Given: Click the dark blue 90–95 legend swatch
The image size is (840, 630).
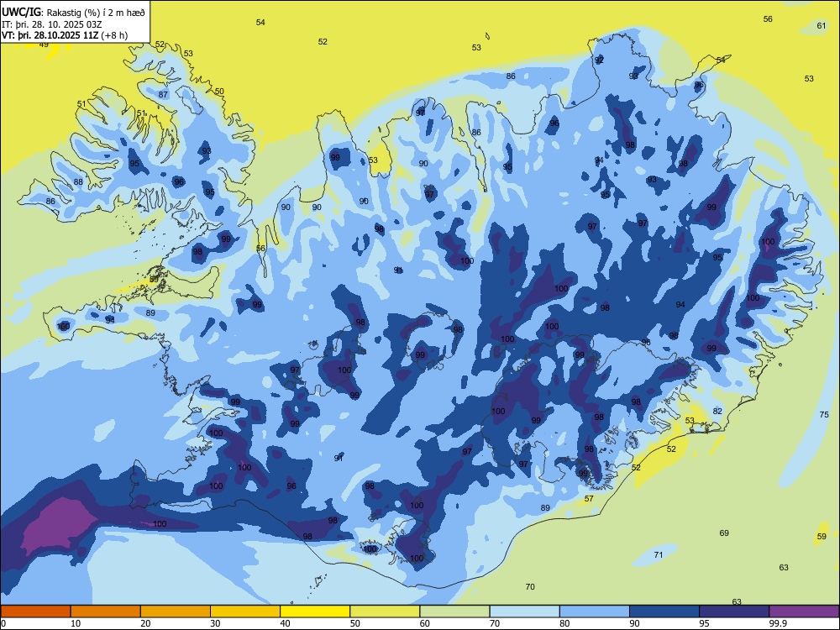Looking at the screenshot, I should pos(664,612).
